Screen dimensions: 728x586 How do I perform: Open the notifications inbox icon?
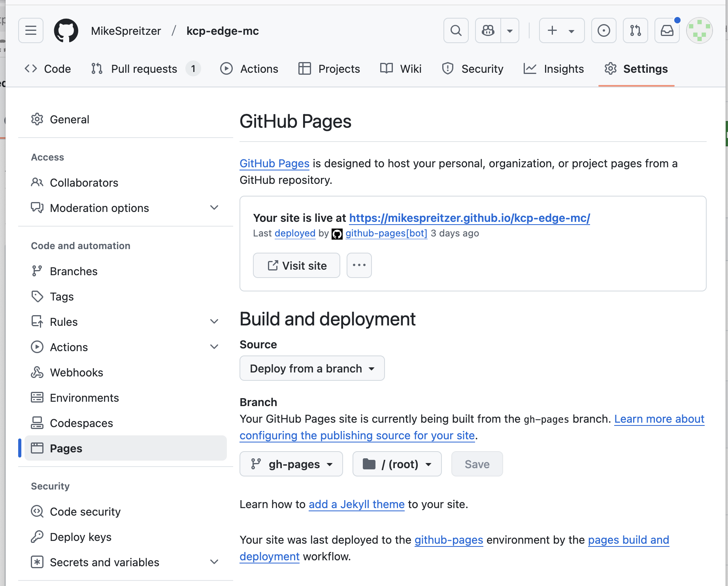(667, 30)
